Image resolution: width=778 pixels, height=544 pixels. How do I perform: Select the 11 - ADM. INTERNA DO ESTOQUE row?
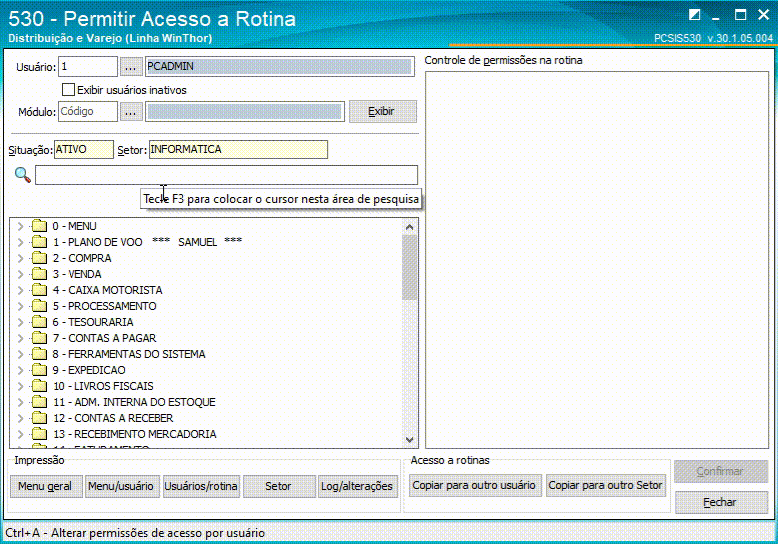pos(134,402)
